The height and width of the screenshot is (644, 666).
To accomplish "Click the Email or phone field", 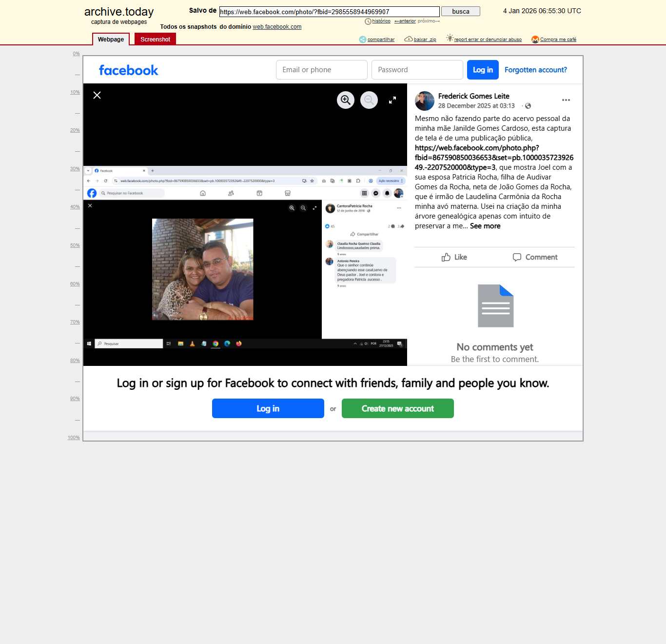I will [x=322, y=70].
